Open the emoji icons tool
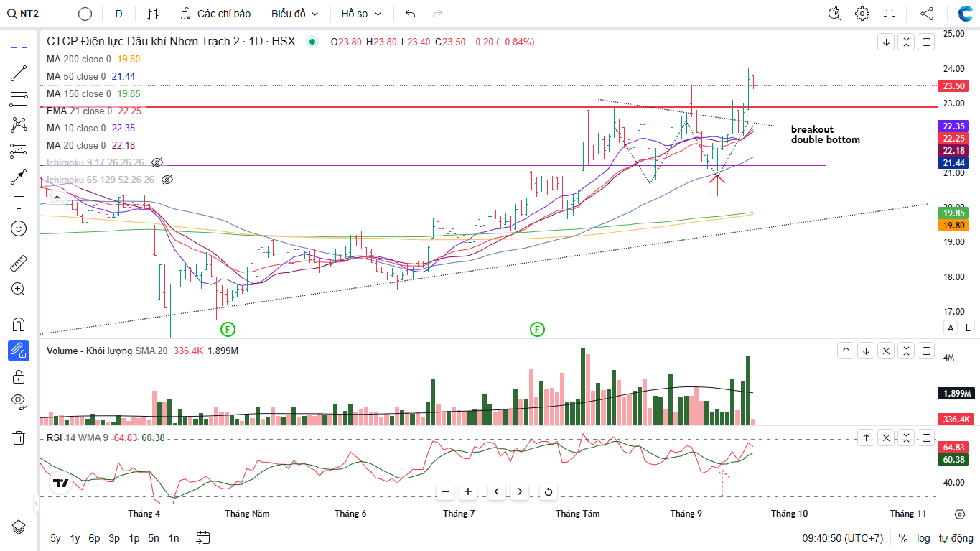The image size is (980, 551). (19, 228)
